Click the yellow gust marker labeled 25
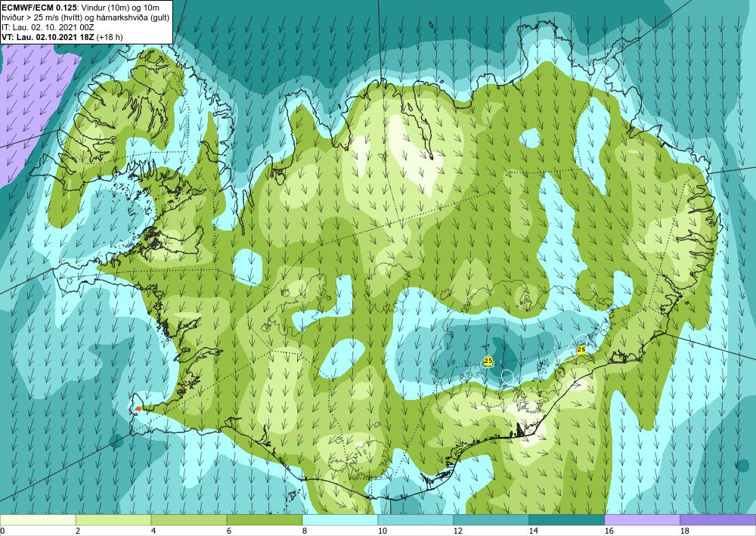Image resolution: width=756 pixels, height=536 pixels. [488, 361]
